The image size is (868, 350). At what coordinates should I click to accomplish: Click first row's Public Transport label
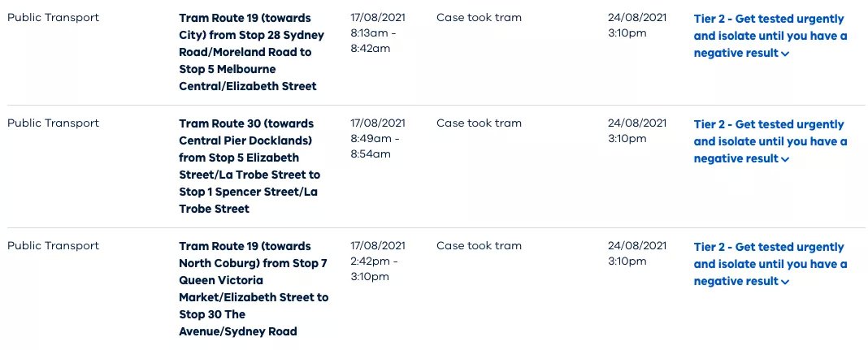point(53,17)
